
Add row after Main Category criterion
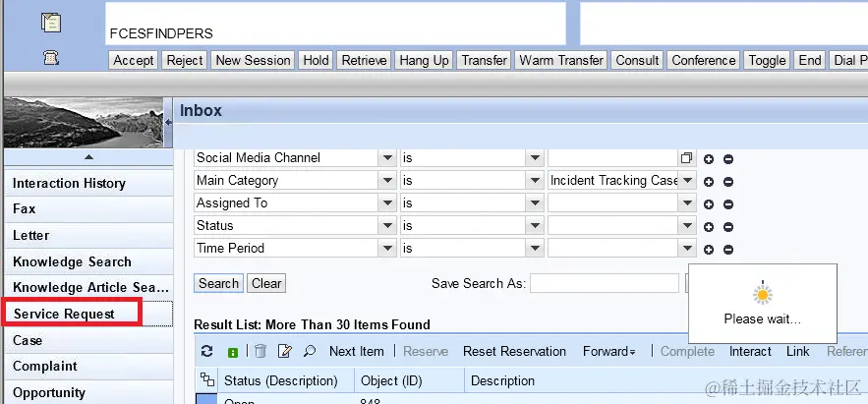click(709, 182)
